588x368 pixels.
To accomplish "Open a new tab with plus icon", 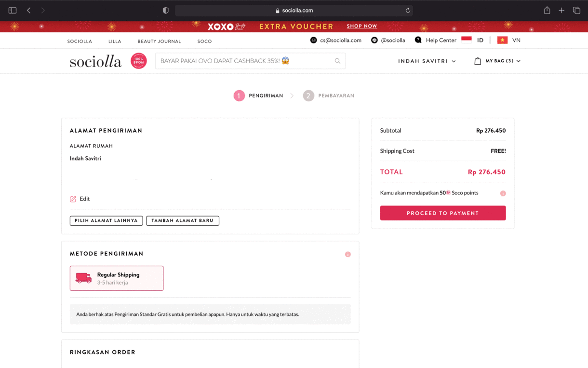I will click(x=561, y=10).
